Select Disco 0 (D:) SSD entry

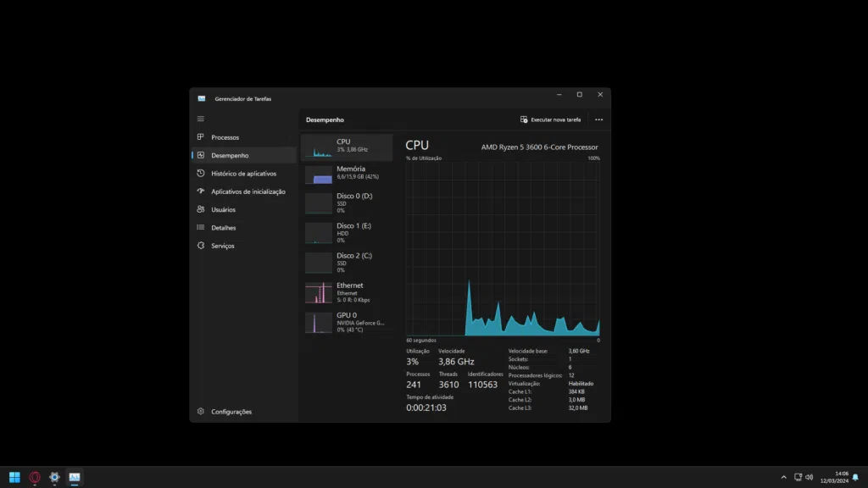tap(347, 202)
